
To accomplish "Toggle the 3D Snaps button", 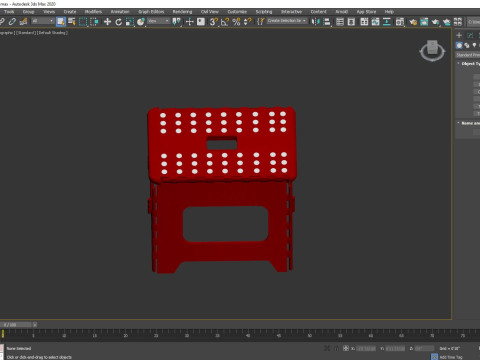I will coord(214,22).
